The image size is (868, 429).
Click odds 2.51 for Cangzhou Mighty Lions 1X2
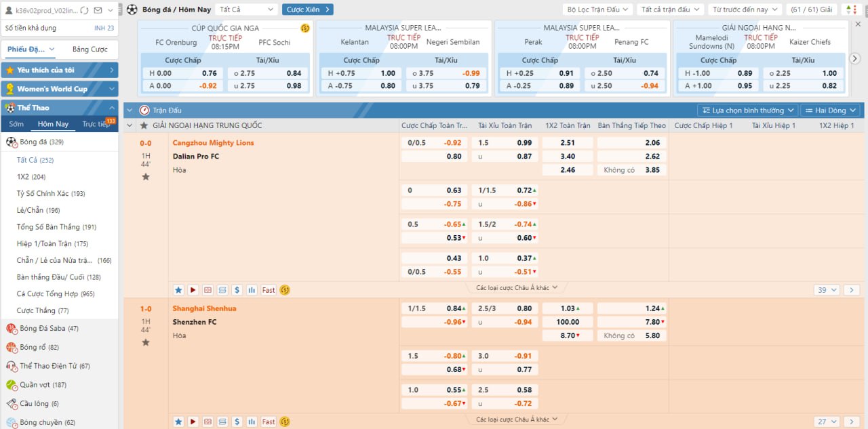[568, 143]
